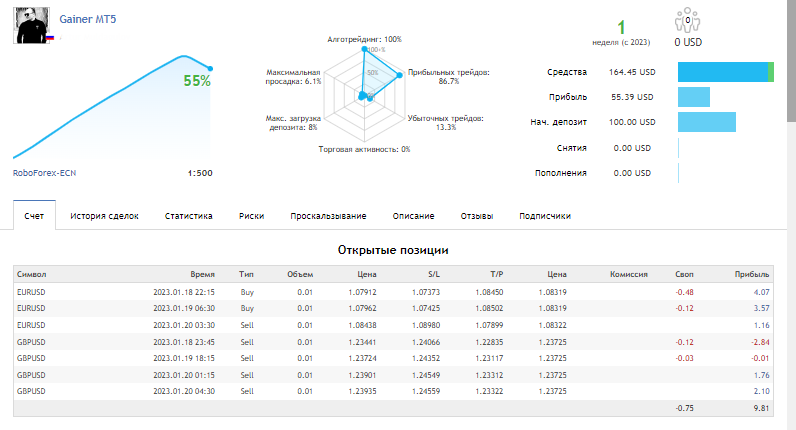This screenshot has width=796, height=430.
Task: Click the Russian flag icon
Action: click(x=50, y=38)
